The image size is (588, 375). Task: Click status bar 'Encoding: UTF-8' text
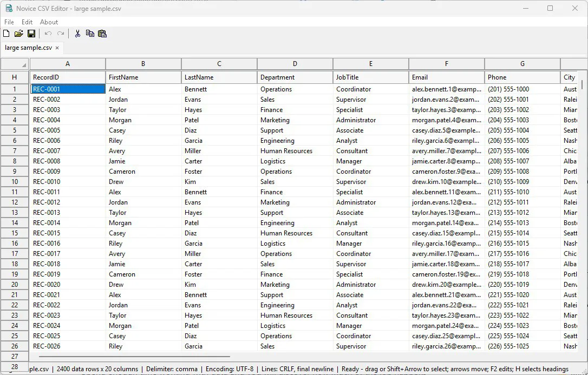point(230,369)
